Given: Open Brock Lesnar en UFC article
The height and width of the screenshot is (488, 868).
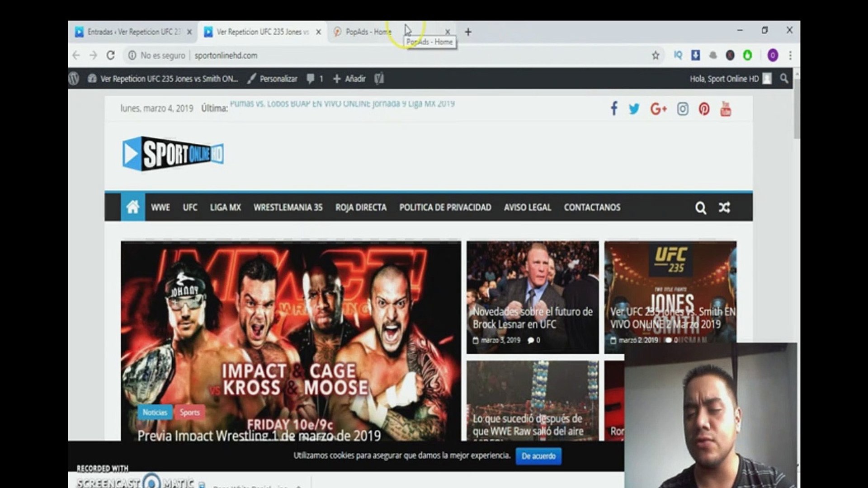Looking at the screenshot, I should pos(533,318).
